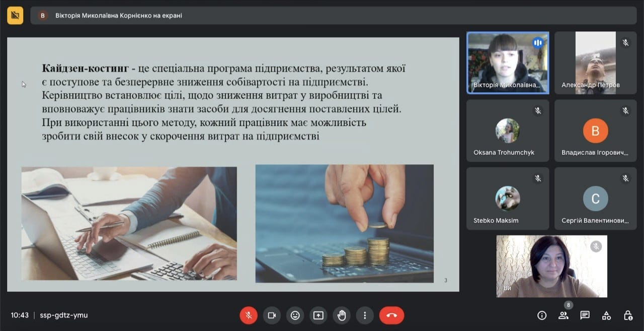Click muted mic icon on Oksana Trohumchyk tile
The height and width of the screenshot is (331, 644).
point(538,110)
